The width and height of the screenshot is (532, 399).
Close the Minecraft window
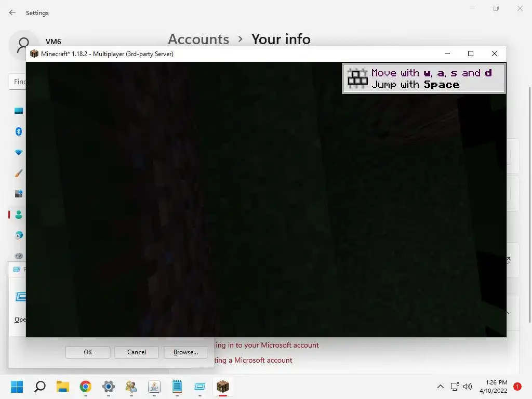click(x=495, y=54)
